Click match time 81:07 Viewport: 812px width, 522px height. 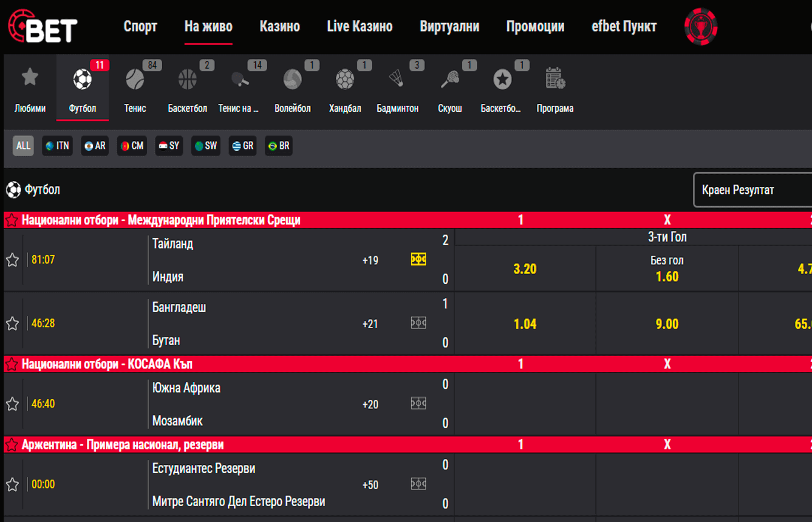point(43,260)
